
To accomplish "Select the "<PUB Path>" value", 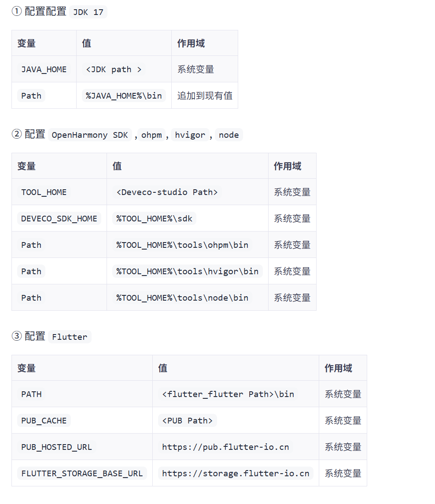I will (x=188, y=420).
